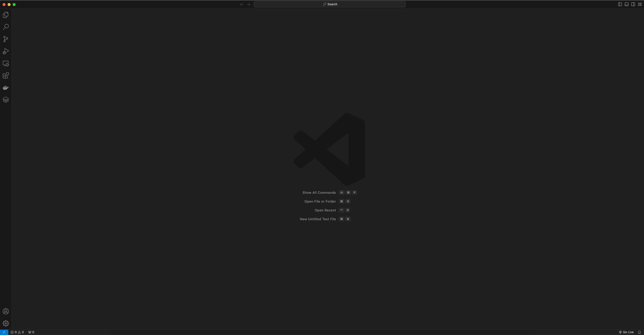Open the Manage gear menu
This screenshot has width=644, height=335.
(6, 323)
